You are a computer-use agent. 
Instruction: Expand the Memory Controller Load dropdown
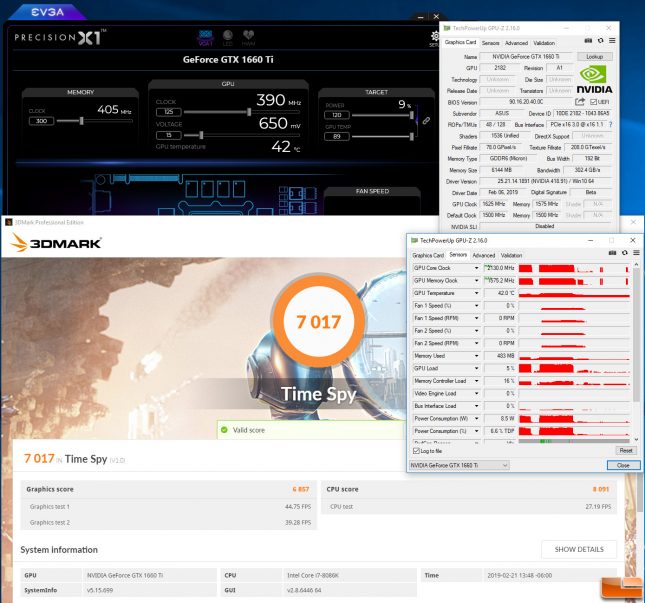476,381
